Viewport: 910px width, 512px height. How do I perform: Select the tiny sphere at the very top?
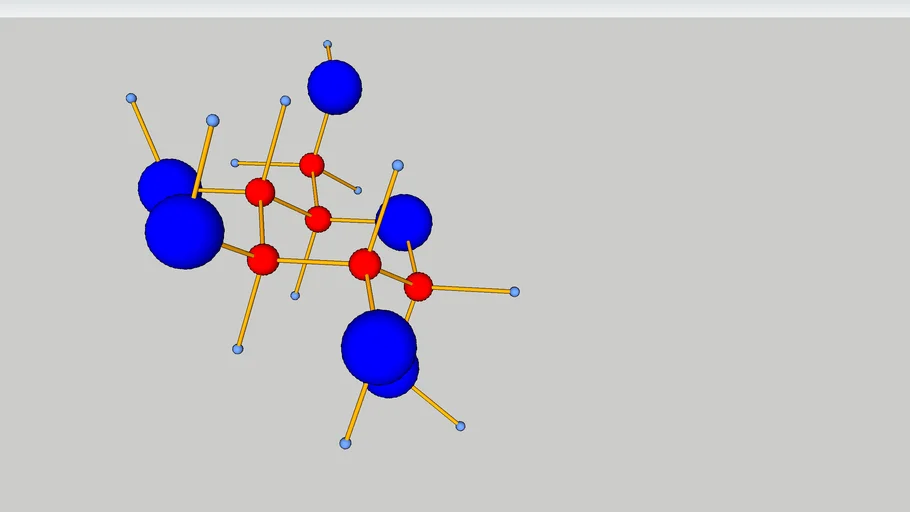[x=327, y=44]
